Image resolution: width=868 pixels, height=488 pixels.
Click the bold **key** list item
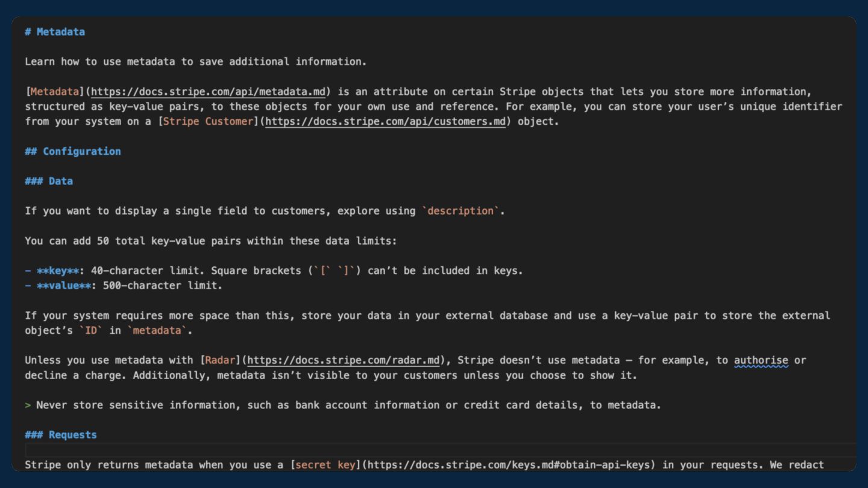tap(58, 271)
